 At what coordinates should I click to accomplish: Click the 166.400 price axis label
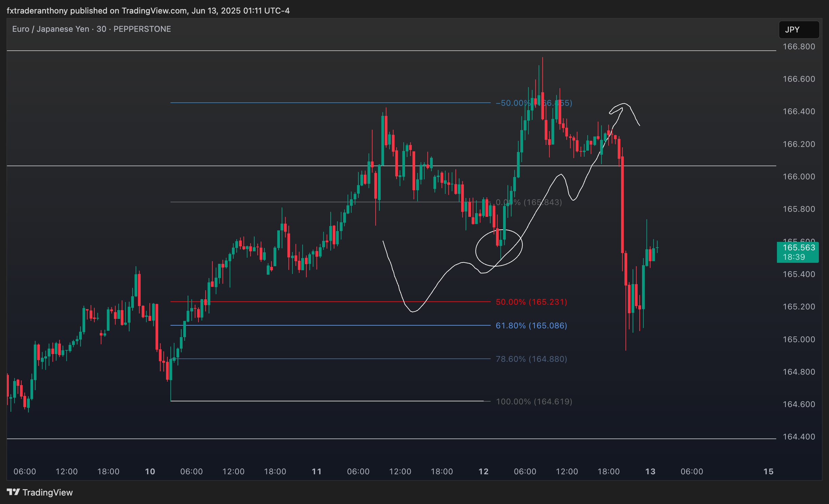tap(799, 111)
